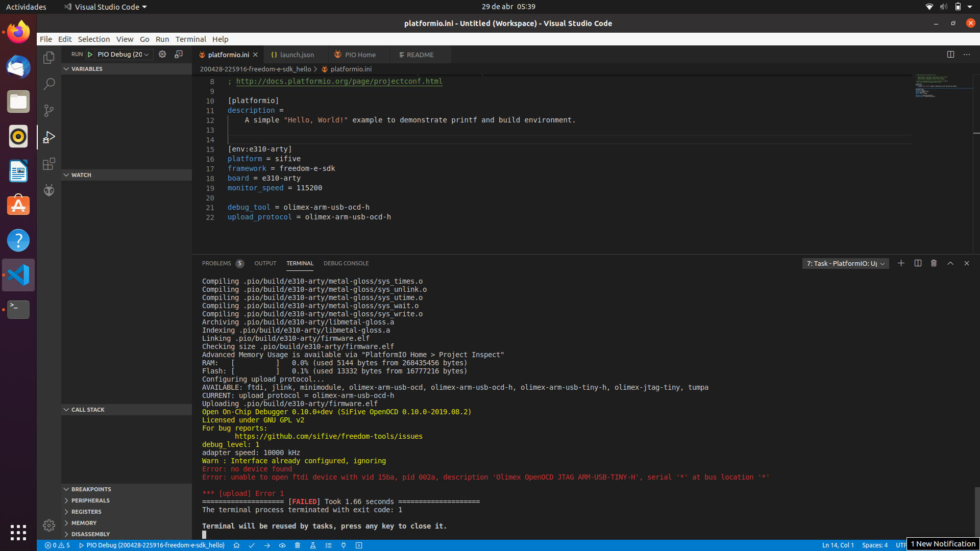The width and height of the screenshot is (980, 551).
Task: Start debugging with green play button
Action: (x=90, y=55)
